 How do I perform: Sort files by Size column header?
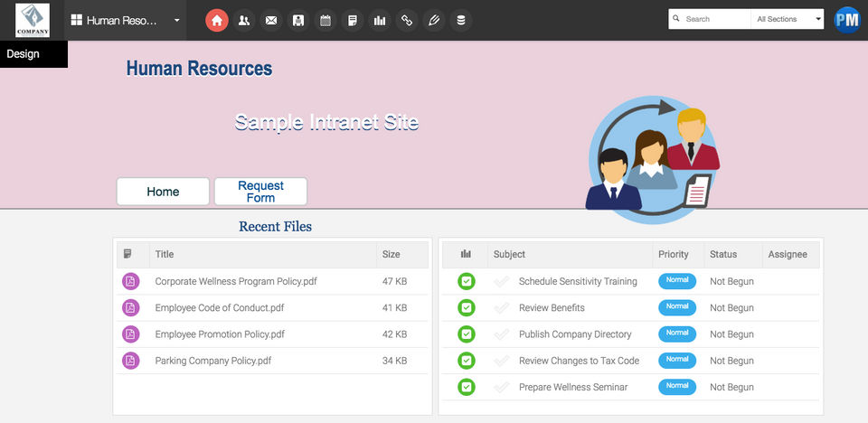click(x=391, y=254)
